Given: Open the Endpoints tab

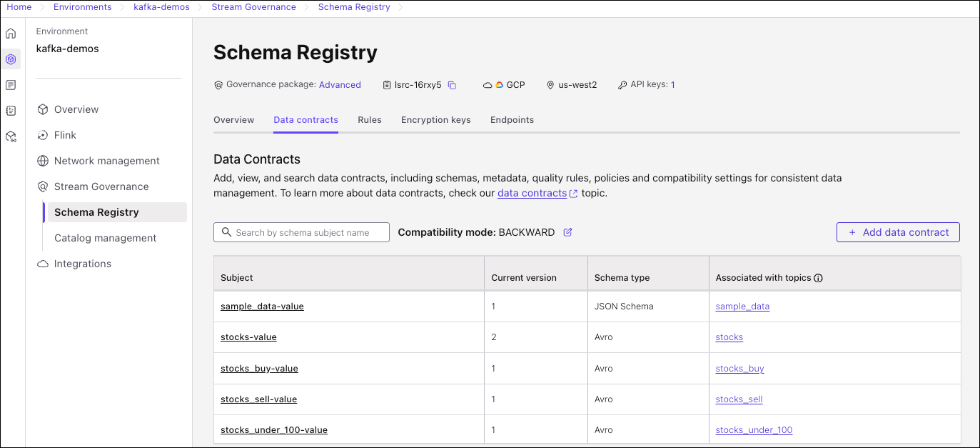Looking at the screenshot, I should [512, 120].
